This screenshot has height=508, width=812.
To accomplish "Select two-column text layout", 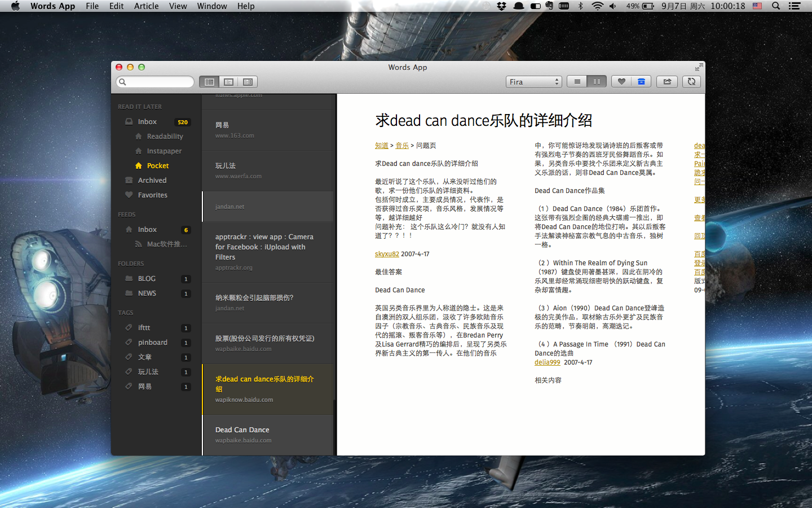I will point(597,82).
